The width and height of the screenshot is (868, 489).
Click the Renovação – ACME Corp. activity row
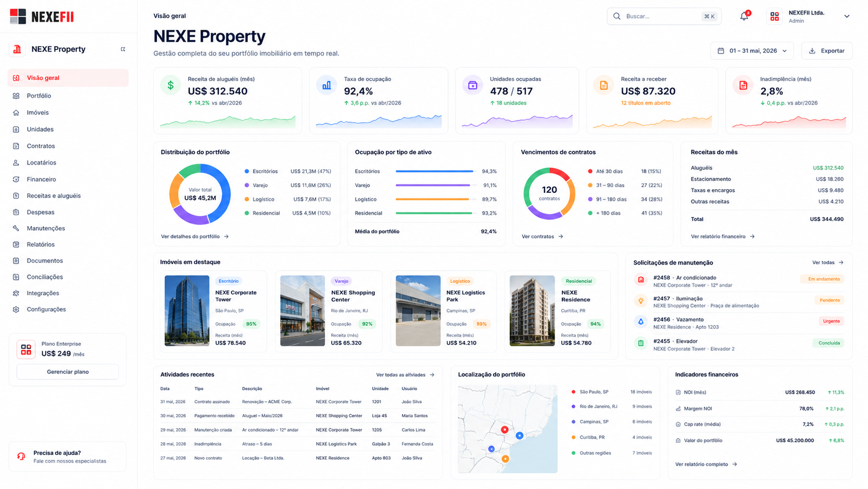click(x=297, y=402)
